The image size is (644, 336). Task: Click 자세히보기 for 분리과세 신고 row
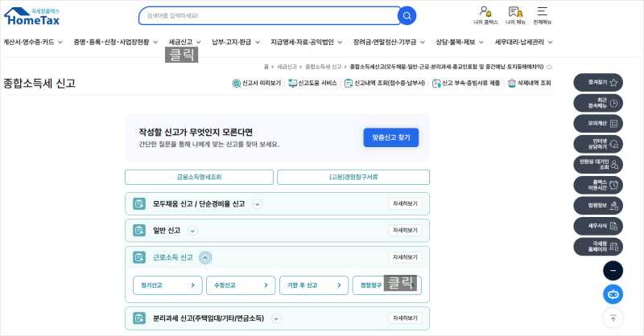point(405,318)
